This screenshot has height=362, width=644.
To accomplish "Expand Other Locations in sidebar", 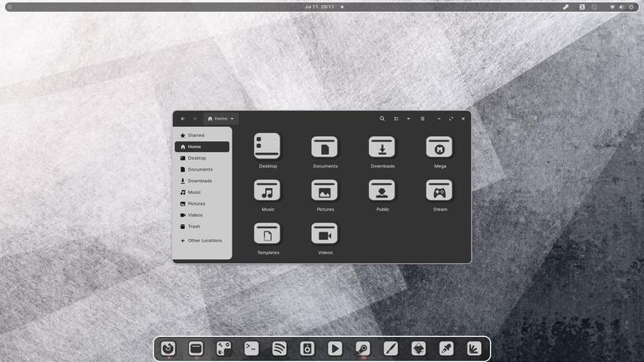I will (x=202, y=241).
